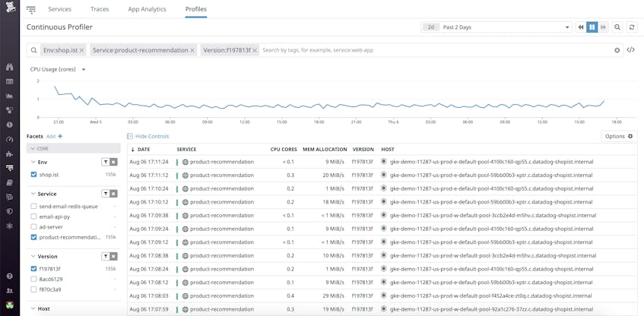
Task: Sort the table by DATE column
Action: point(141,150)
